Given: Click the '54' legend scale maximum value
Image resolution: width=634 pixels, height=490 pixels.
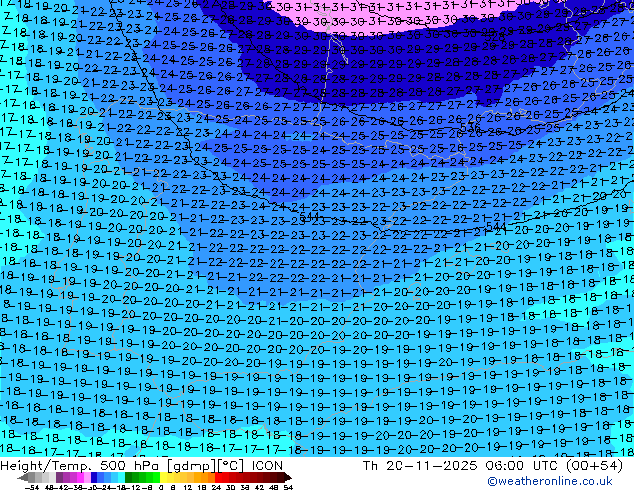Looking at the screenshot, I should click(x=288, y=487).
